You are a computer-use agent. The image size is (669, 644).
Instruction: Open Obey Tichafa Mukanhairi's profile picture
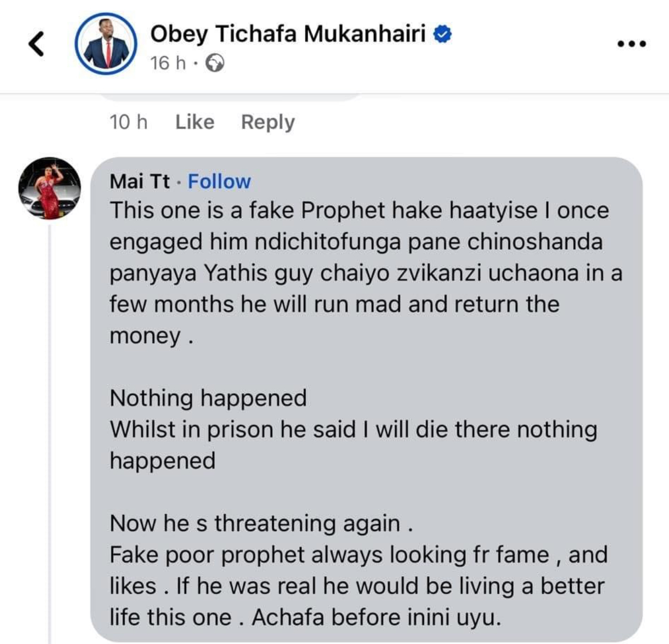coord(106,44)
